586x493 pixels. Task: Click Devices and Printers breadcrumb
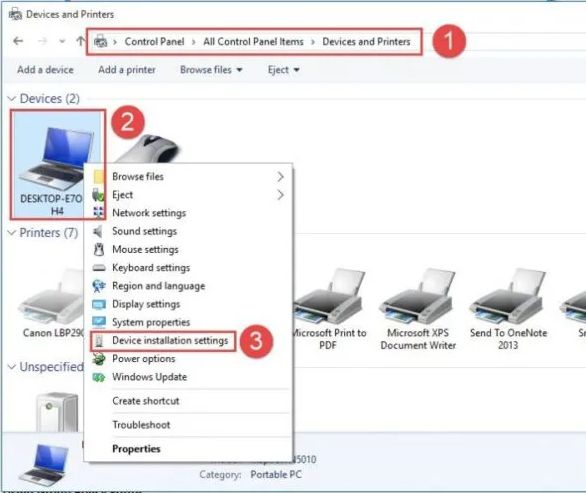click(x=366, y=41)
